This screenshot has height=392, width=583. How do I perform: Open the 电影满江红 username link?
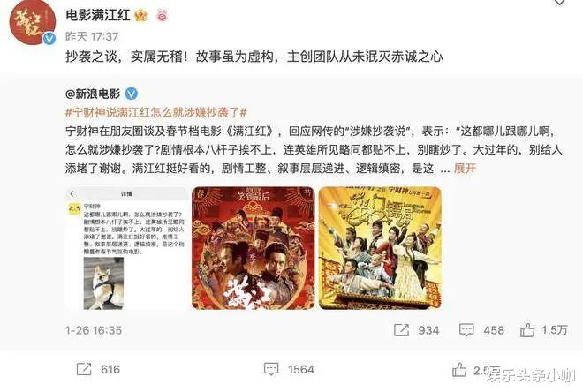(x=98, y=15)
